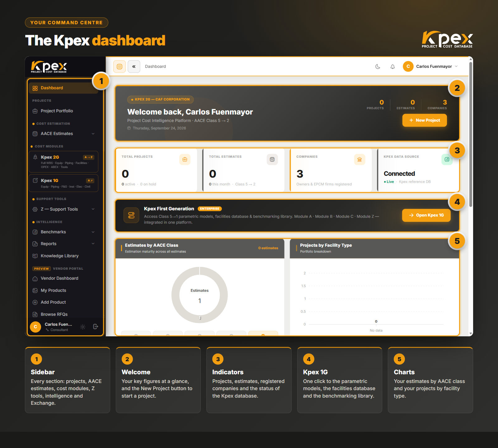The image size is (498, 448).
Task: Click the Connected status text
Action: click(x=399, y=174)
